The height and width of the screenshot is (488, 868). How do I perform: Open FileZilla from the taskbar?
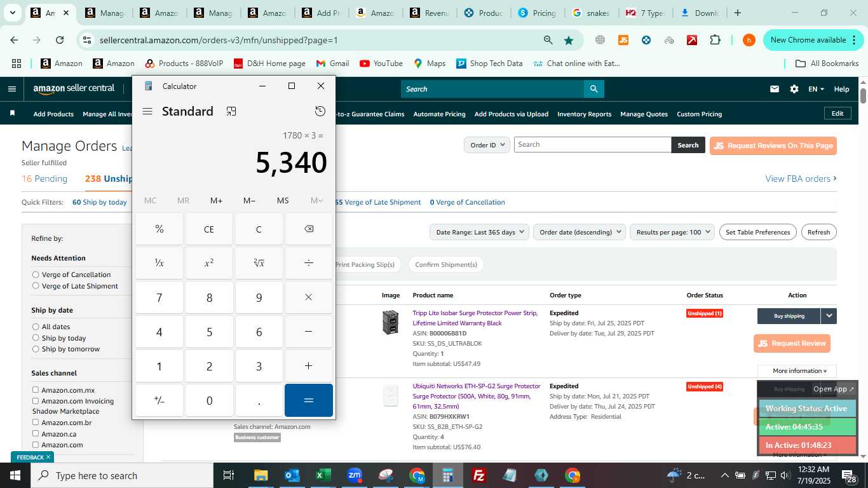pos(479,475)
